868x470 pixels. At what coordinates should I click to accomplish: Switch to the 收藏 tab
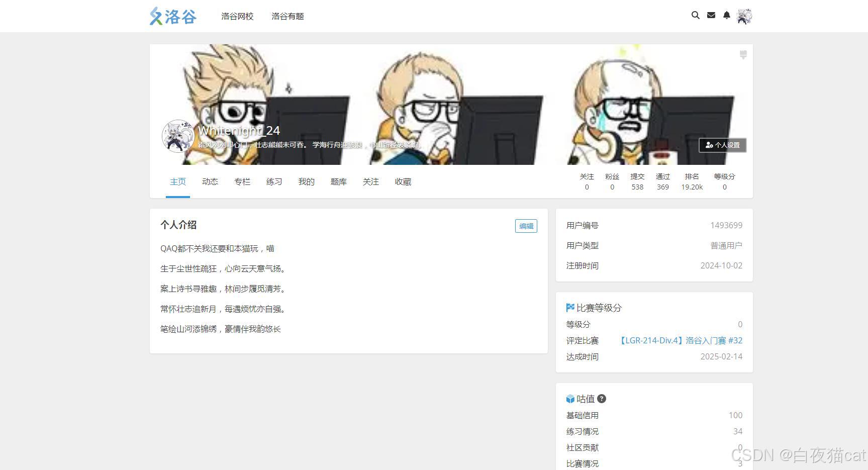pos(403,182)
